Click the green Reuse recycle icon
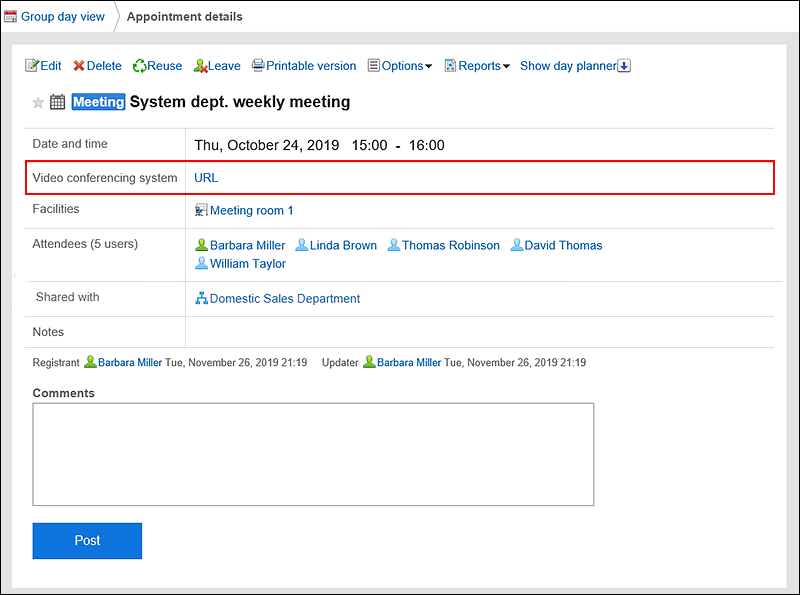This screenshot has height=595, width=800. 139,66
